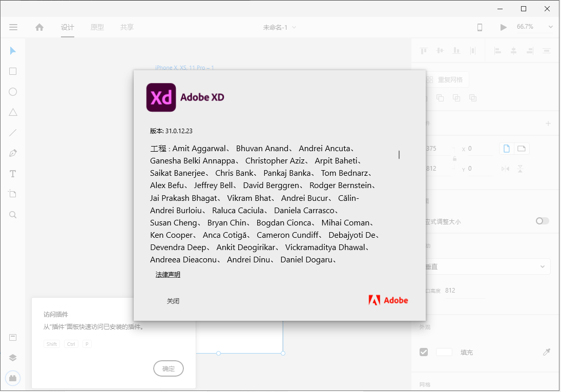Set artboard portrait orientation
Viewport: 561px width, 392px height.
507,149
